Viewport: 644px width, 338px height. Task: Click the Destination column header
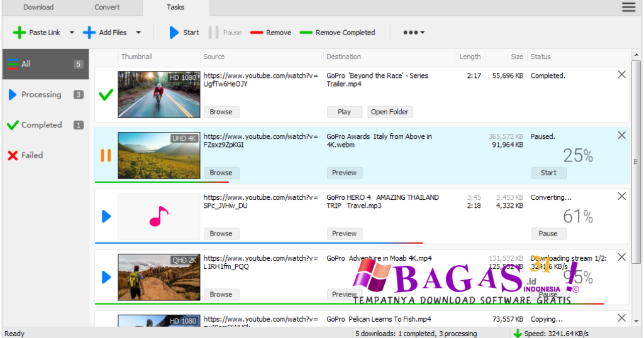pos(344,57)
